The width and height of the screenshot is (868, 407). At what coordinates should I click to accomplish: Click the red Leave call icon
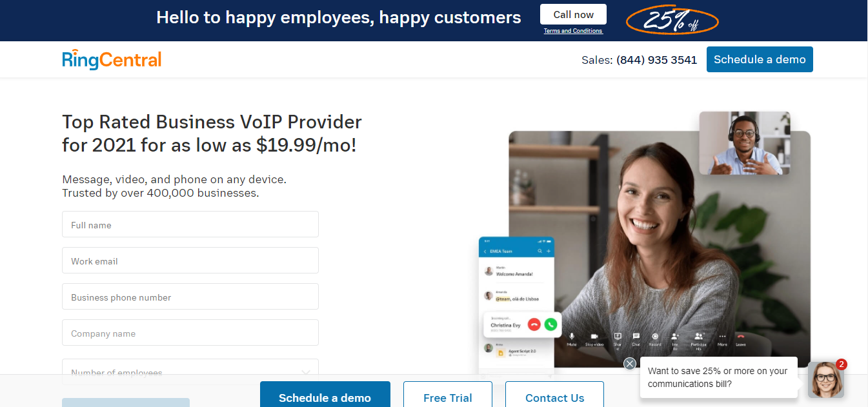point(741,336)
